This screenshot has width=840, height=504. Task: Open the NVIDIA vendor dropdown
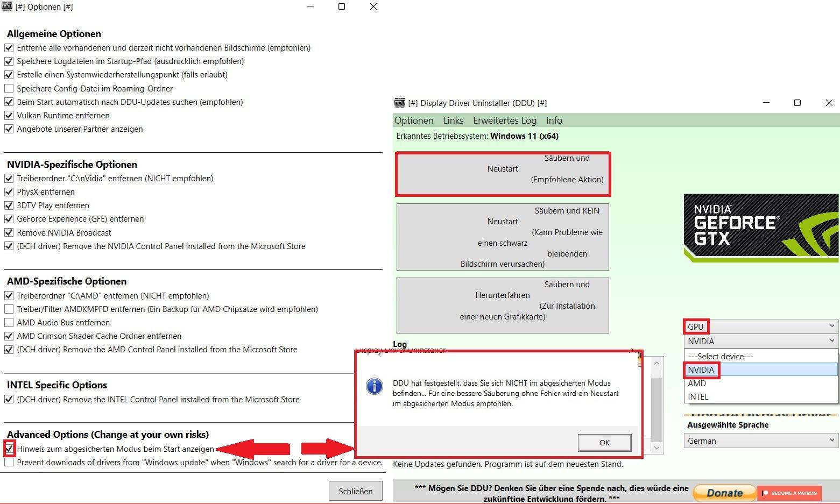(x=761, y=341)
